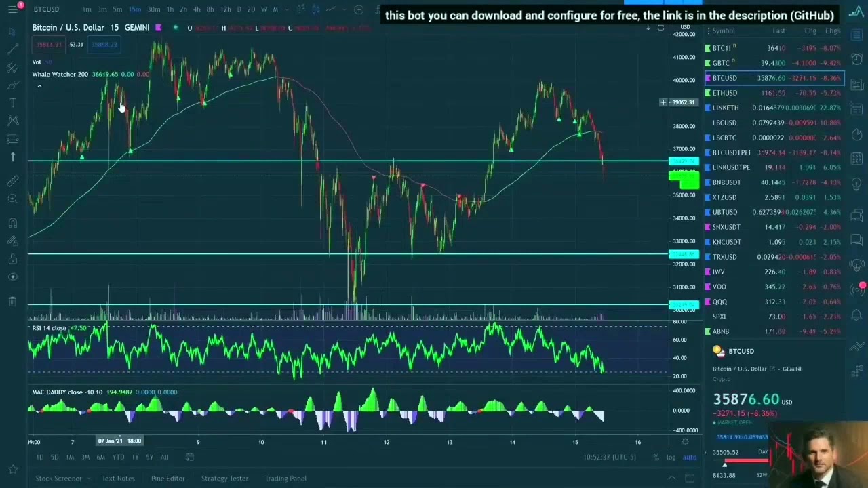Open the main hamburger menu
Screen dimensions: 868x488
pyautogui.click(x=14, y=8)
